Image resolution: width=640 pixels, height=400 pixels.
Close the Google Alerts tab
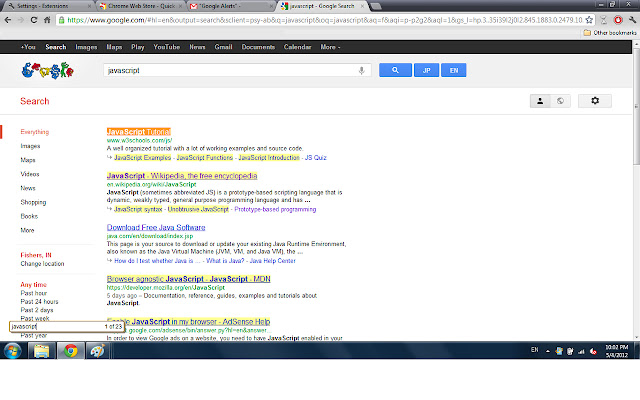click(271, 6)
